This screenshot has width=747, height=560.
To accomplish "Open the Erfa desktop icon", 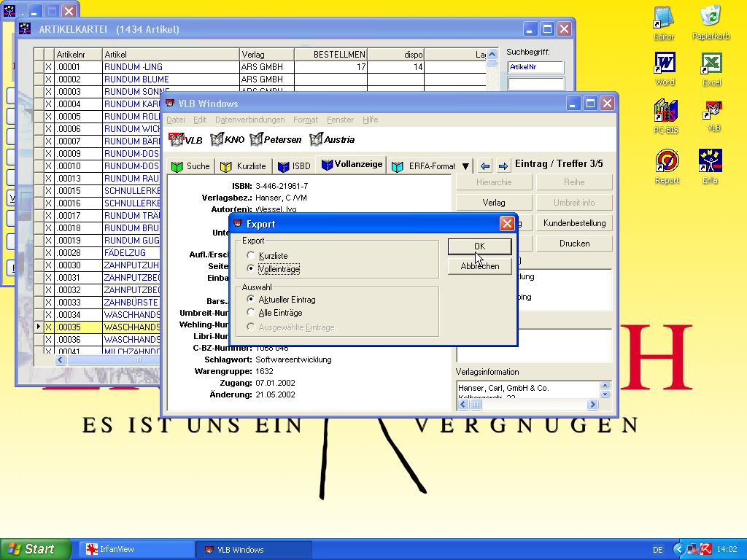I will point(711,167).
